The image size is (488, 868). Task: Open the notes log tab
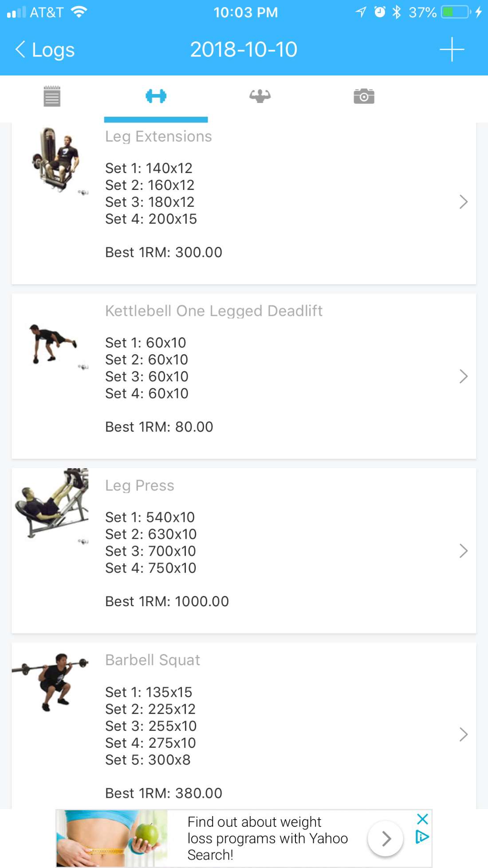click(x=52, y=96)
